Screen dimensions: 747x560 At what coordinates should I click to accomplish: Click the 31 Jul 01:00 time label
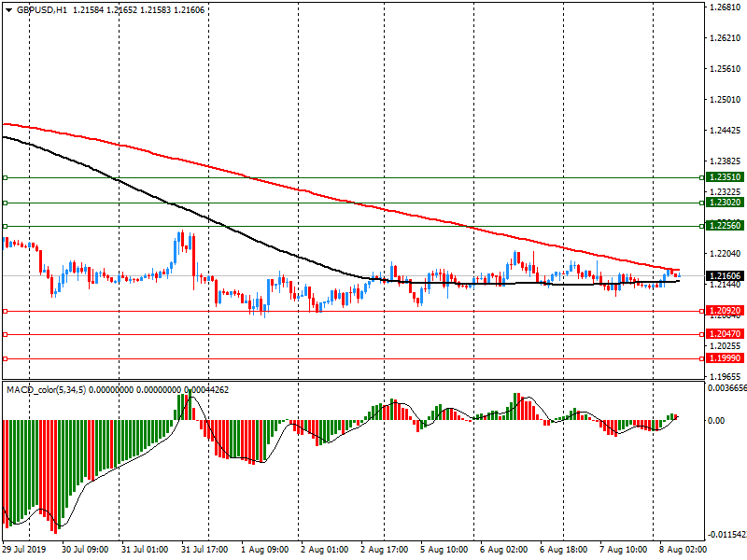point(145,550)
